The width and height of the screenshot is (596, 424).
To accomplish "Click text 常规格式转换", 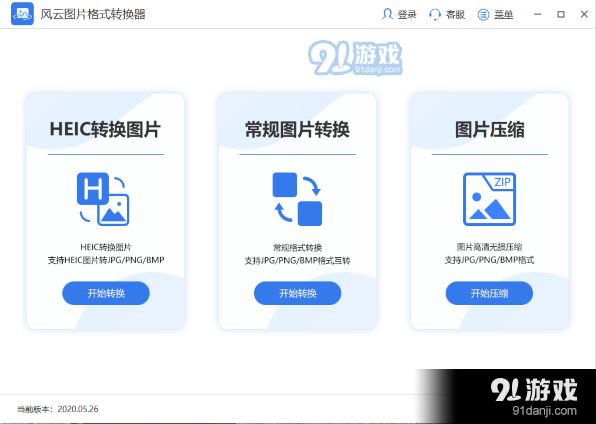I will point(297,248).
